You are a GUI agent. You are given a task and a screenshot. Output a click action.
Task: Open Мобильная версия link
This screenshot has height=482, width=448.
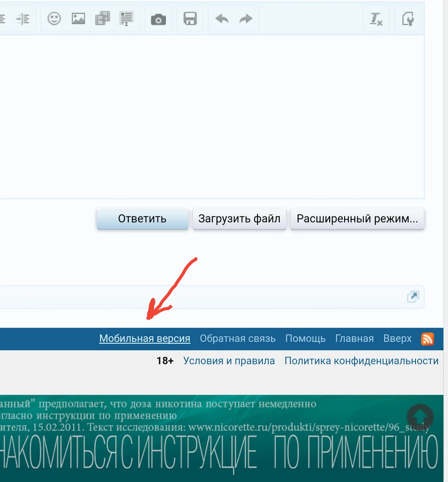(144, 338)
